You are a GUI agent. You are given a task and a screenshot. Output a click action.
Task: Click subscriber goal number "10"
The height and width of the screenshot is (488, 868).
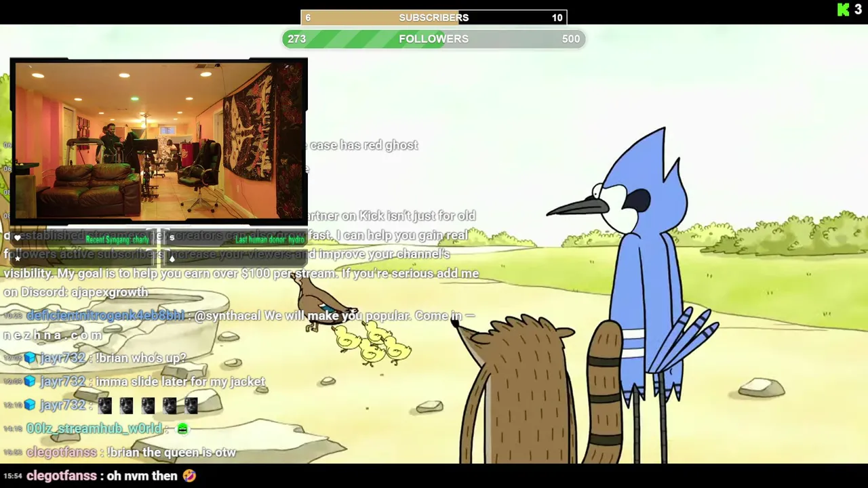557,18
